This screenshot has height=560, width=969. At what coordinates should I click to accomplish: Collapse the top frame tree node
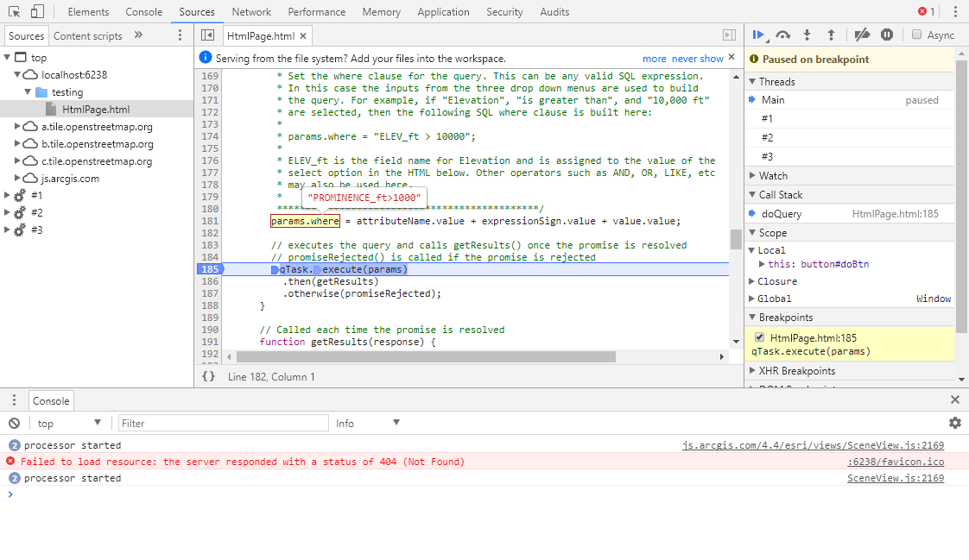7,58
